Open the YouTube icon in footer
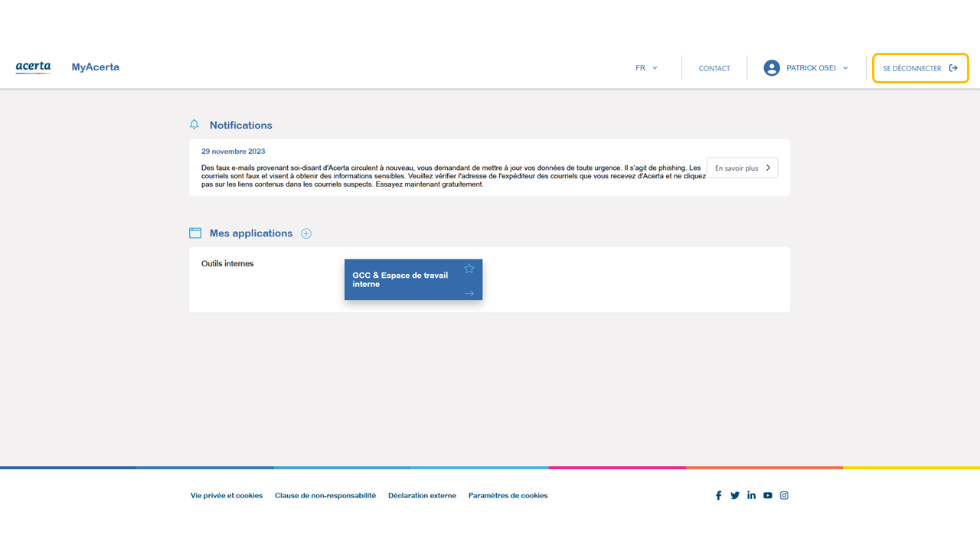Image resolution: width=980 pixels, height=551 pixels. click(768, 495)
